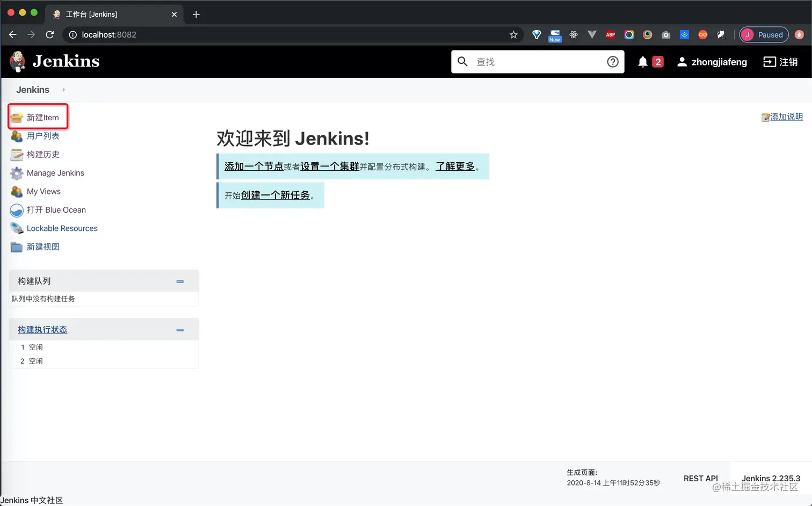Click the search magnifier icon

tap(462, 62)
